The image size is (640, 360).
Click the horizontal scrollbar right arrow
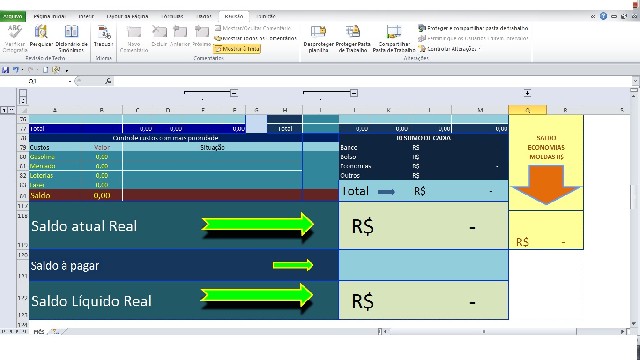622,332
